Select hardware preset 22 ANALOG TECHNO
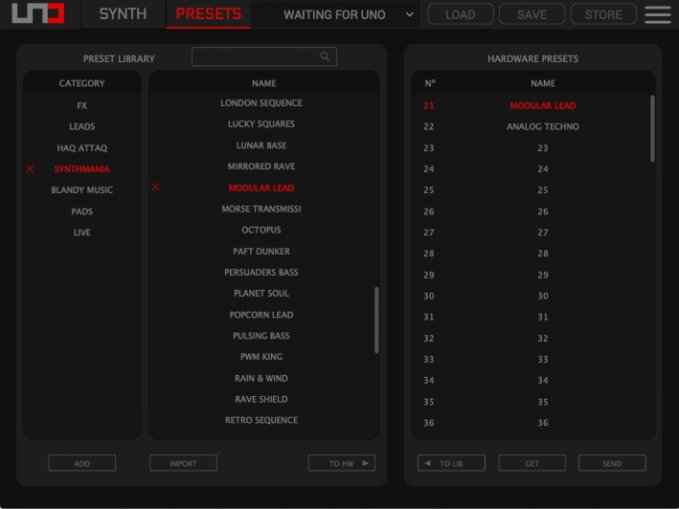The width and height of the screenshot is (679, 509). [530, 126]
